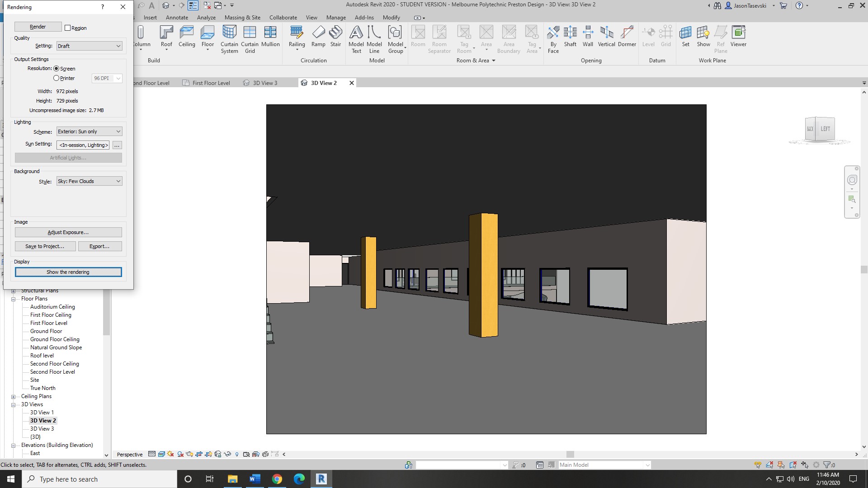The width and height of the screenshot is (868, 488).
Task: Open the Quality Setting dropdown showing Draft
Action: tap(89, 46)
